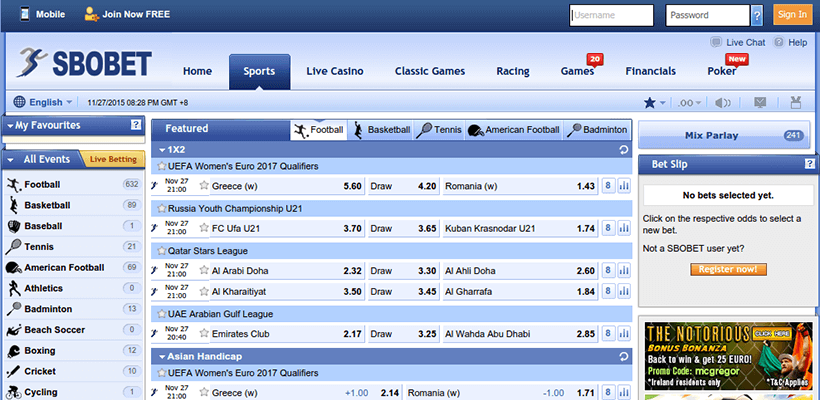Open the odds format .00 dropdown
The image size is (820, 400).
pyautogui.click(x=687, y=102)
